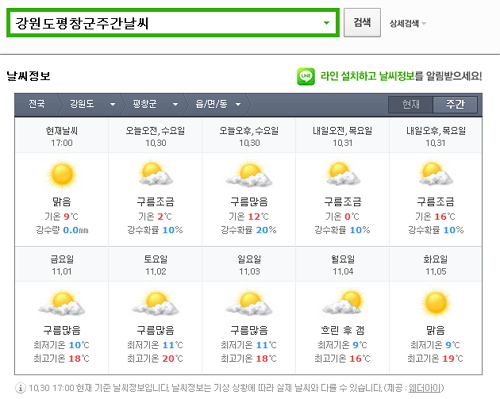The height and width of the screenshot is (399, 500).
Task: Click the weather icon for 내일오전, 목요일
Action: click(x=342, y=174)
